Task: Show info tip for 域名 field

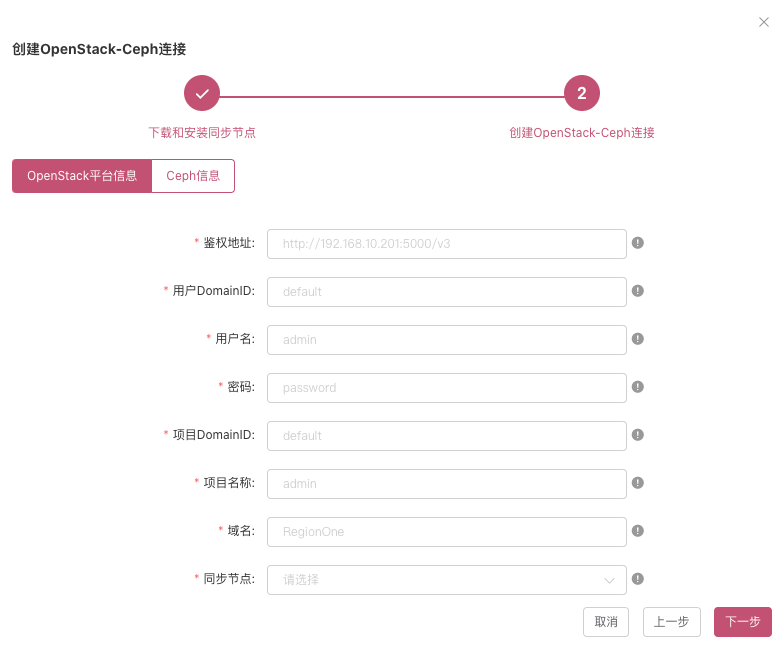Action: (638, 530)
